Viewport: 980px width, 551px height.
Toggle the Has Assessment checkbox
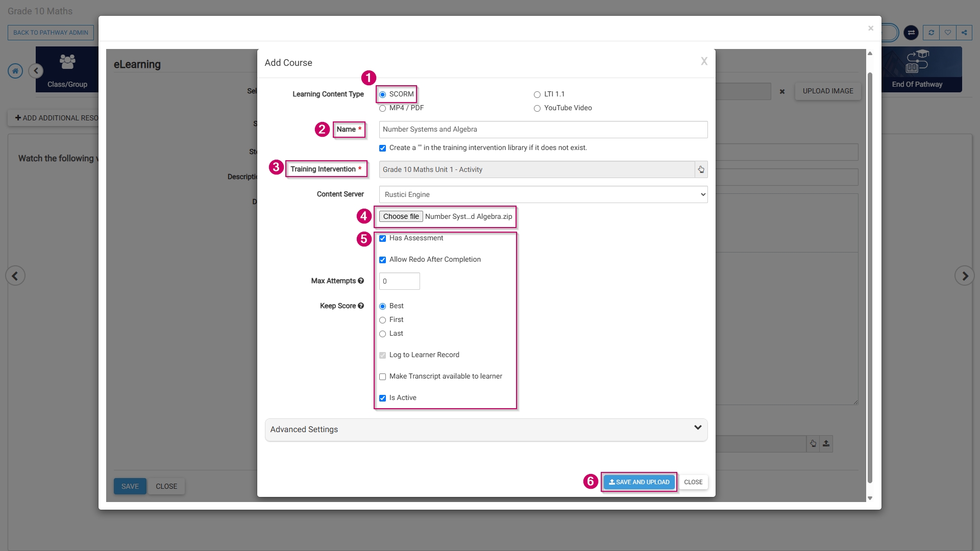382,238
